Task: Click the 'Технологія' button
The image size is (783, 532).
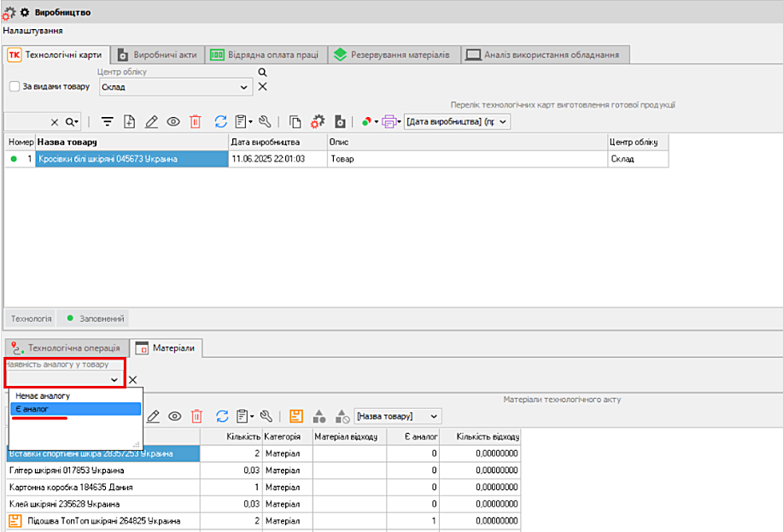Action: click(31, 319)
